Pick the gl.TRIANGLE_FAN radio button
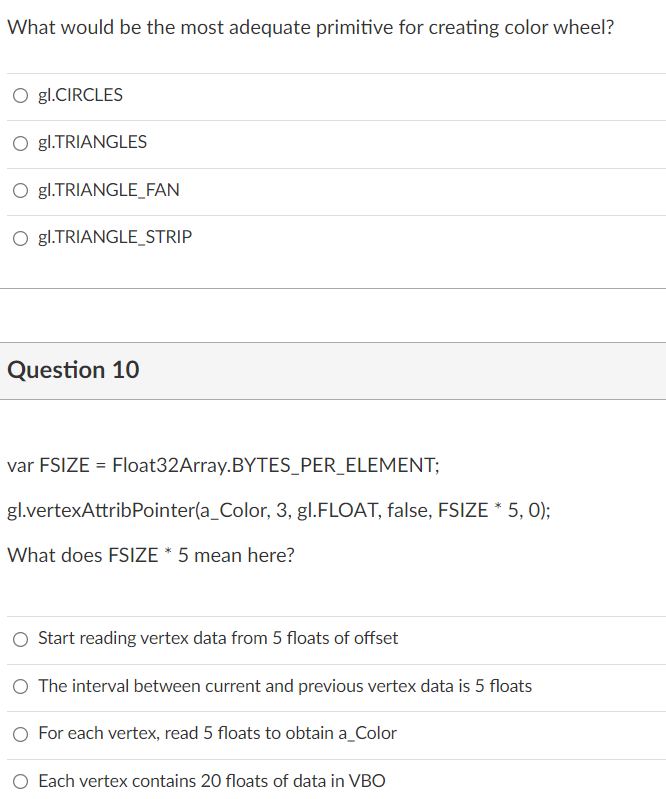666x799 pixels. (x=20, y=191)
